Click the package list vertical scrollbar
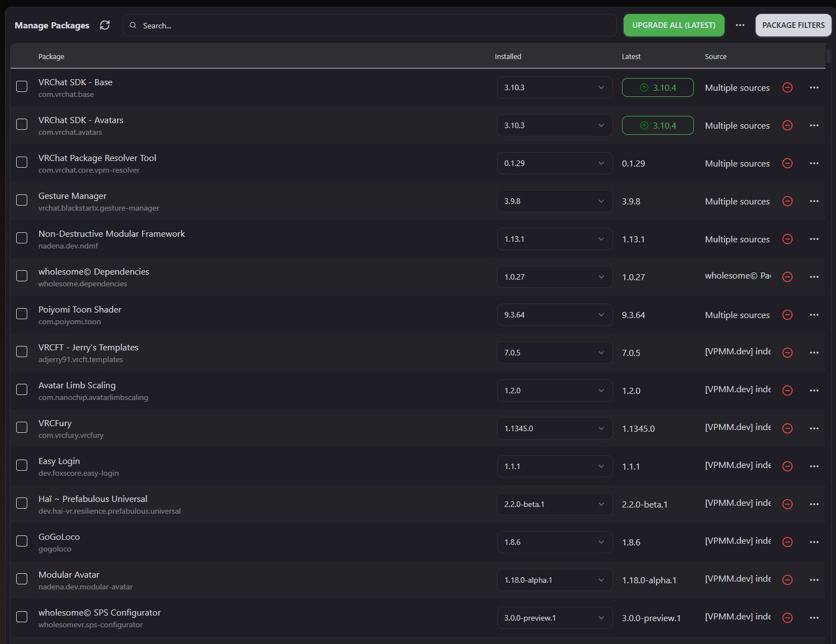The width and height of the screenshot is (836, 644). tap(829, 56)
